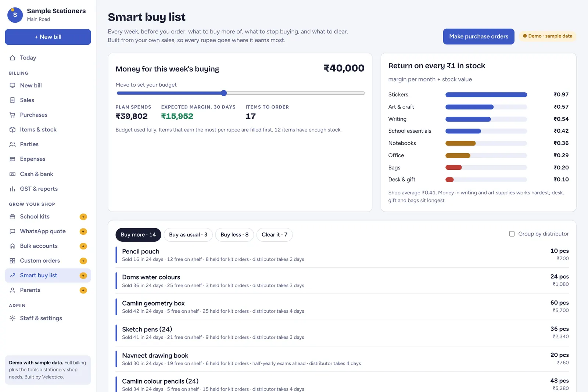Click the School kits briefcase icon
The image size is (588, 392).
[12, 217]
